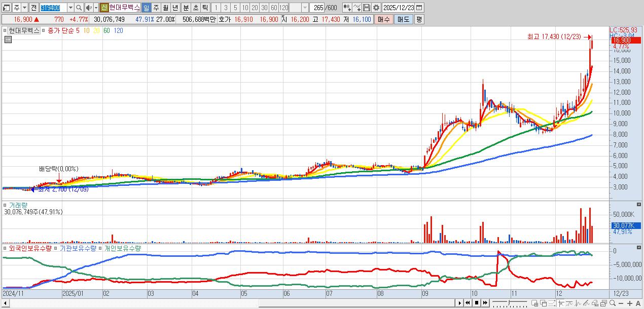Open the calendar picker icon beside date
Image resolution: width=644 pixels, height=309 pixels.
point(419,8)
